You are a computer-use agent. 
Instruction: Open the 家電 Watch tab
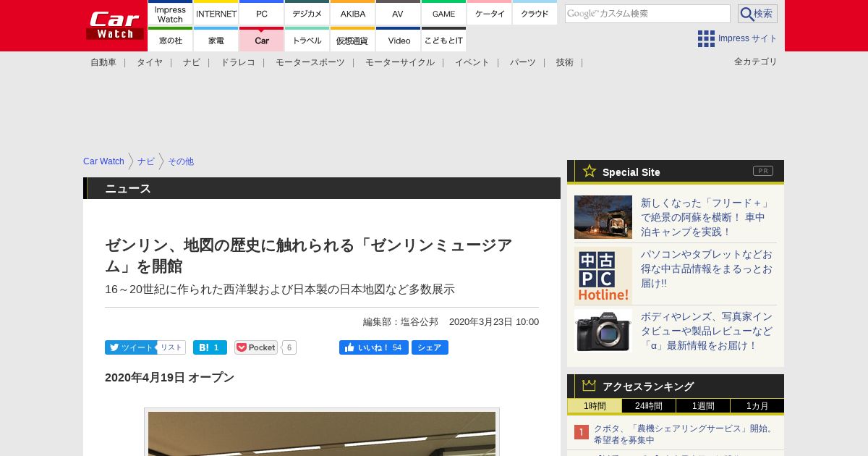tap(216, 39)
